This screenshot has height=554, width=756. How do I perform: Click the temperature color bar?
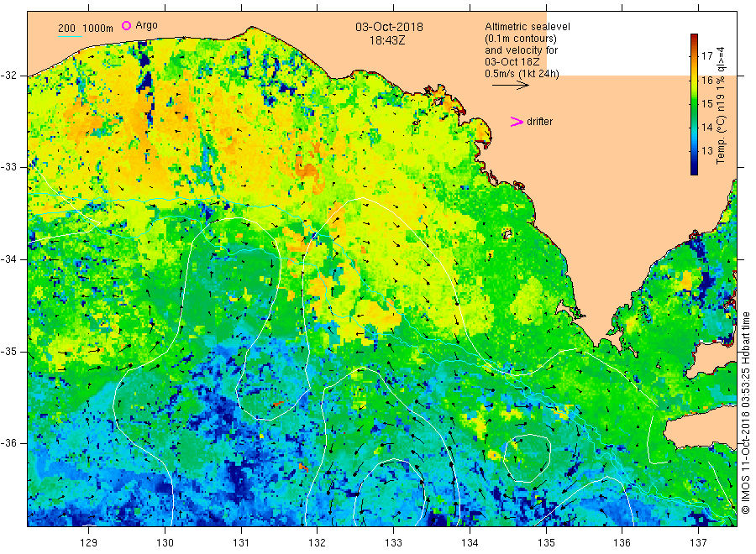694,104
